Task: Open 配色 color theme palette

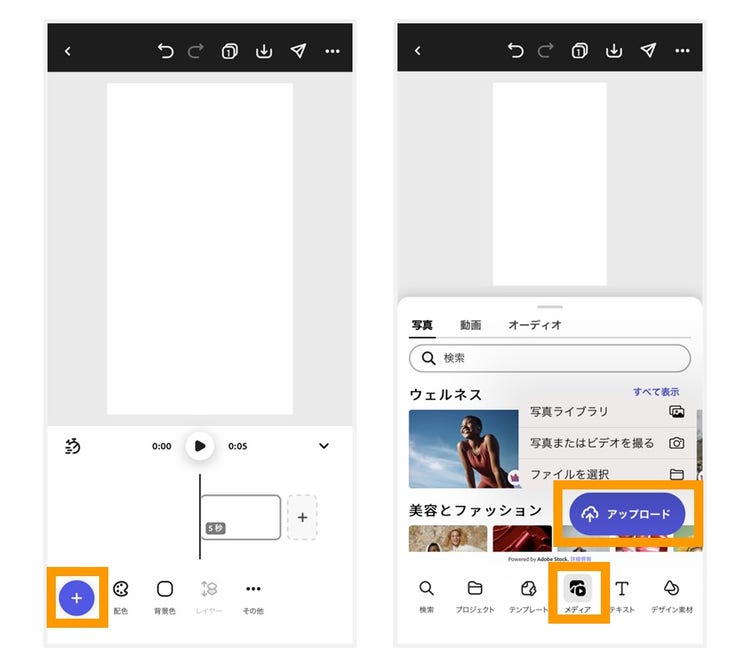Action: pyautogui.click(x=121, y=597)
